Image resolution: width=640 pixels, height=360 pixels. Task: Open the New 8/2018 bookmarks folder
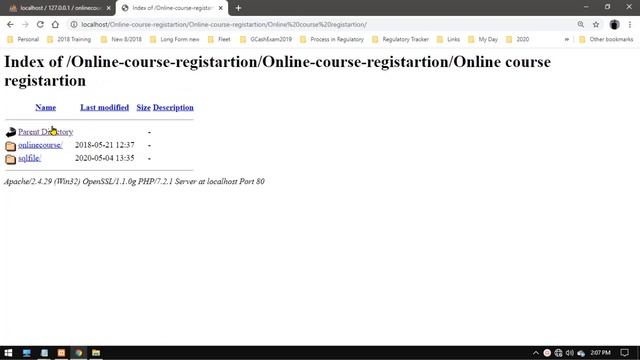click(x=121, y=39)
